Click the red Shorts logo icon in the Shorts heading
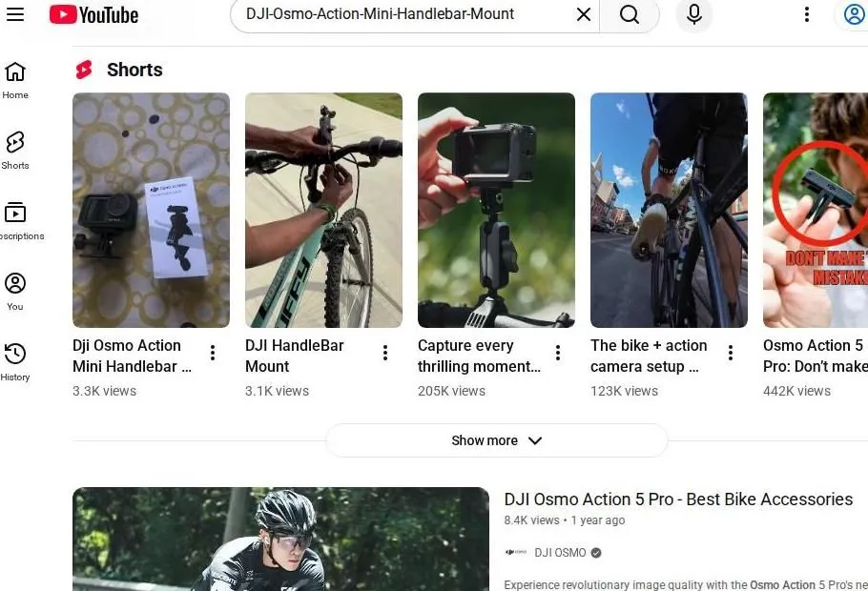The height and width of the screenshot is (591, 868). click(84, 70)
